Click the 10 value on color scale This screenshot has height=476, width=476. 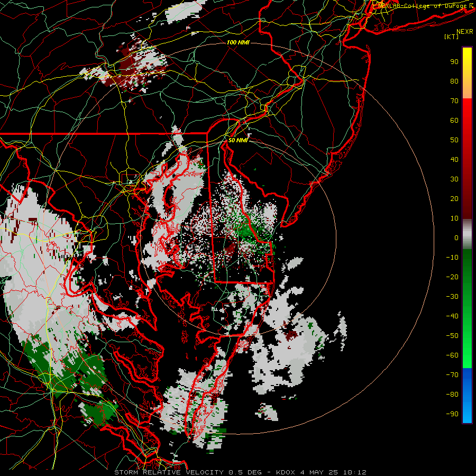(x=454, y=218)
